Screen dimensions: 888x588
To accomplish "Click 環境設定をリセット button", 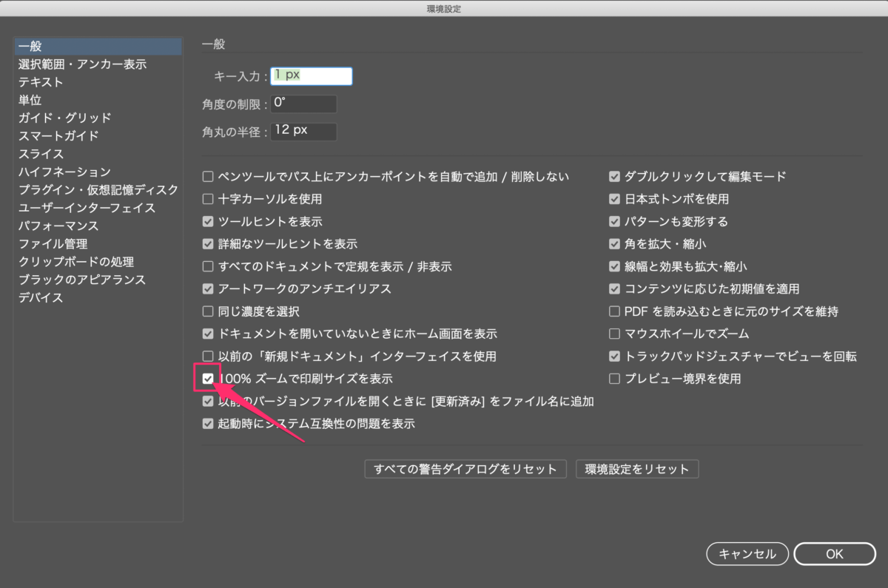I will coord(637,469).
